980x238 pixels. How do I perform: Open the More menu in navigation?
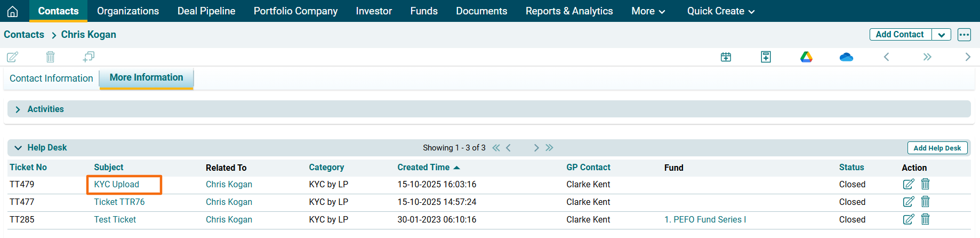pyautogui.click(x=648, y=11)
